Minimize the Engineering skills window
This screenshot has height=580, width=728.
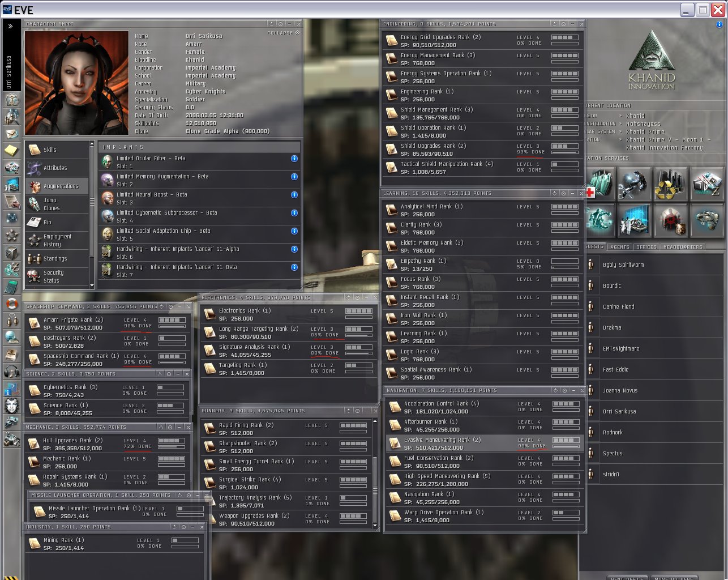click(x=572, y=24)
